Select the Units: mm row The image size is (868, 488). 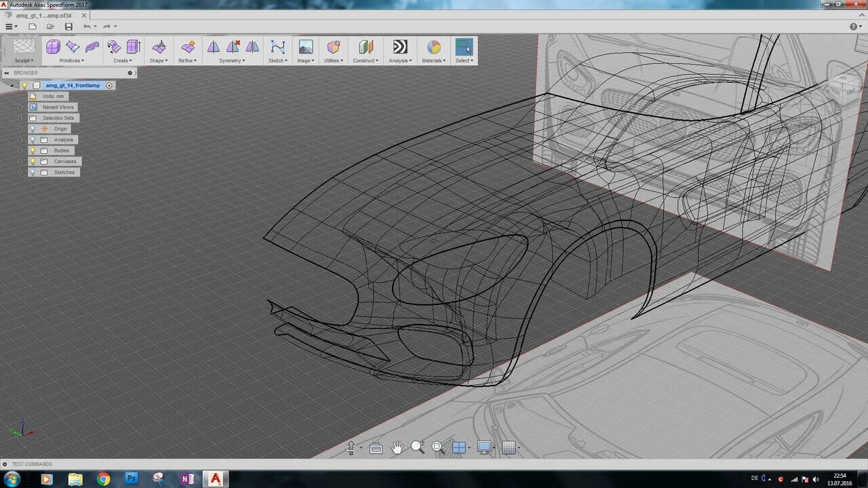tap(47, 96)
